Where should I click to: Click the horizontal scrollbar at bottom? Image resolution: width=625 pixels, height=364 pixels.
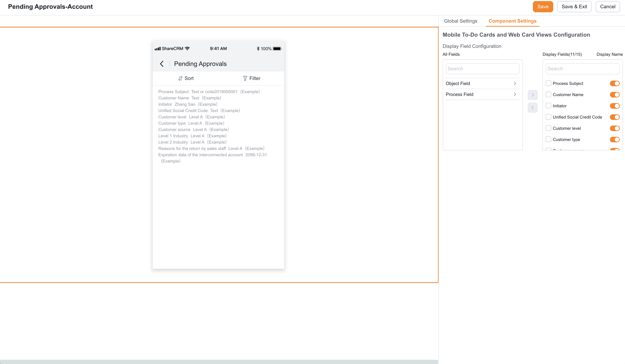pyautogui.click(x=219, y=362)
